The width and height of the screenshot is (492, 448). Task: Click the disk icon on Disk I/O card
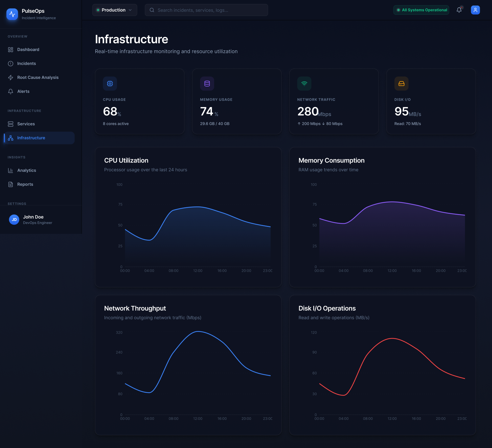click(x=401, y=83)
